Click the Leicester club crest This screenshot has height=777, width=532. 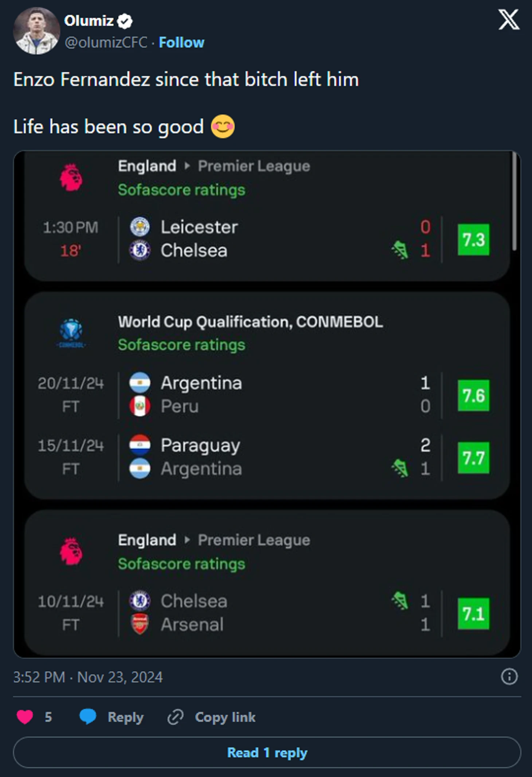point(140,227)
